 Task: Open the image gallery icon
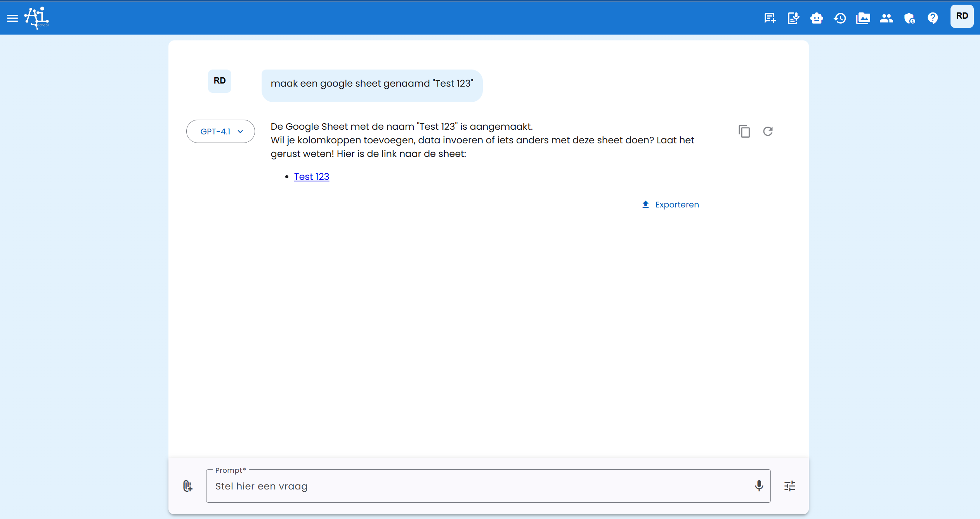point(863,18)
